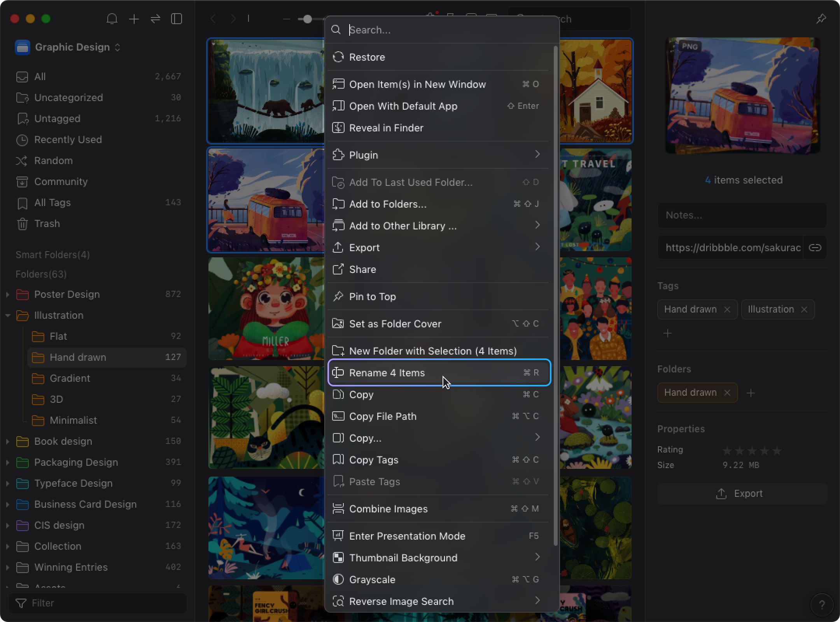Click the Set as Folder Cover option

tap(395, 323)
